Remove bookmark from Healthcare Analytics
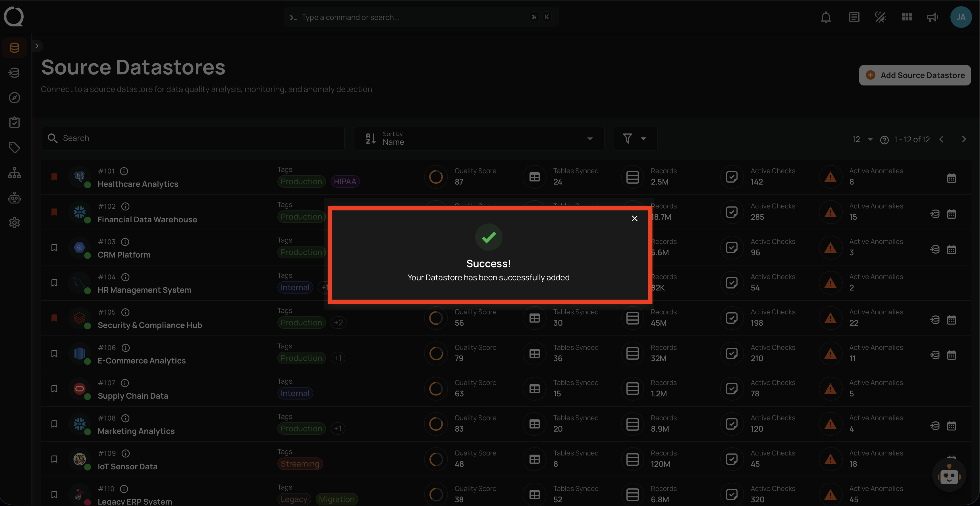 (x=54, y=177)
